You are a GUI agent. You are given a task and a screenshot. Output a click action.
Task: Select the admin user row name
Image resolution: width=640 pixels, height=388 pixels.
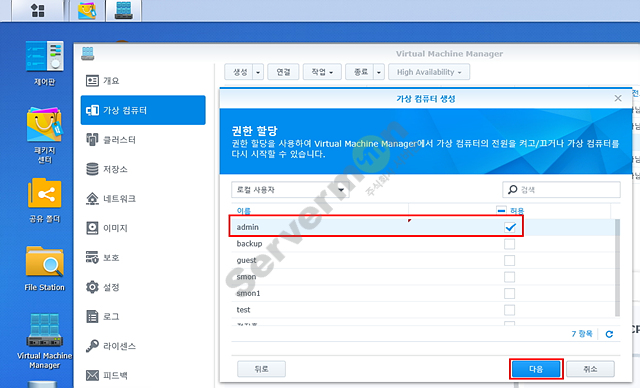pyautogui.click(x=247, y=227)
